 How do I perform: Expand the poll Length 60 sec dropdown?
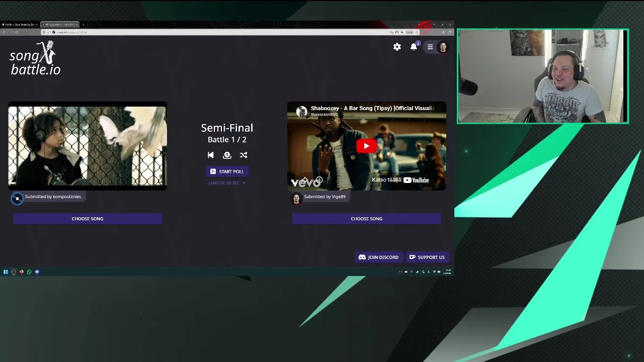click(227, 183)
